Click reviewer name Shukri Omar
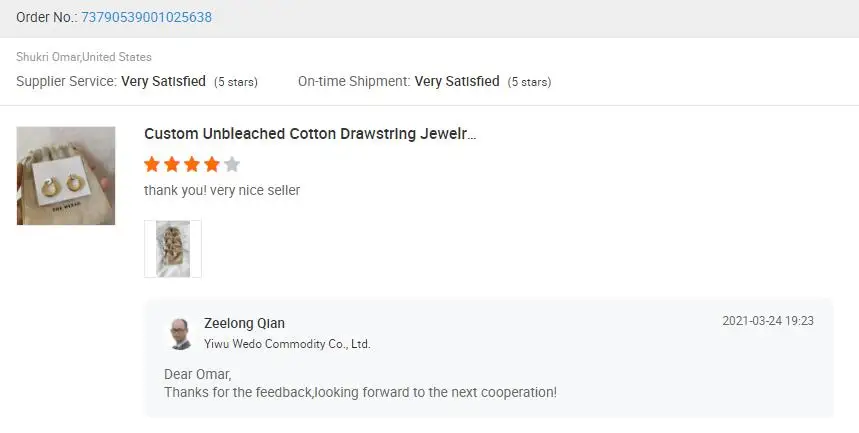859x433 pixels. tap(47, 57)
